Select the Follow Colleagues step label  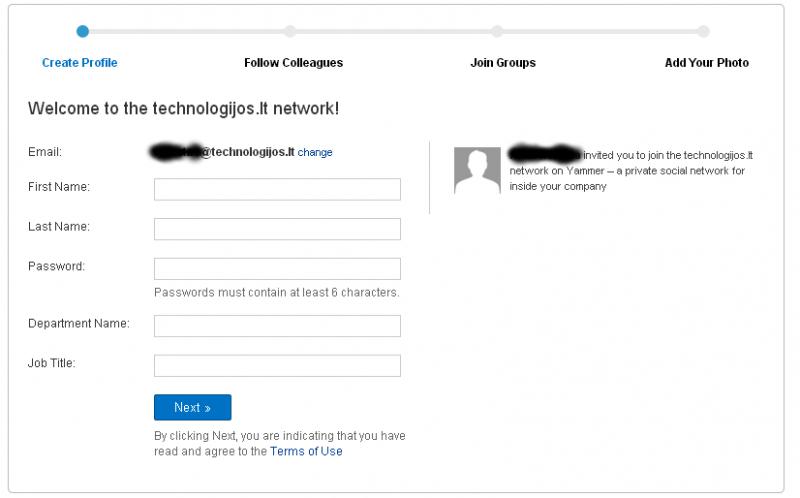tap(293, 63)
